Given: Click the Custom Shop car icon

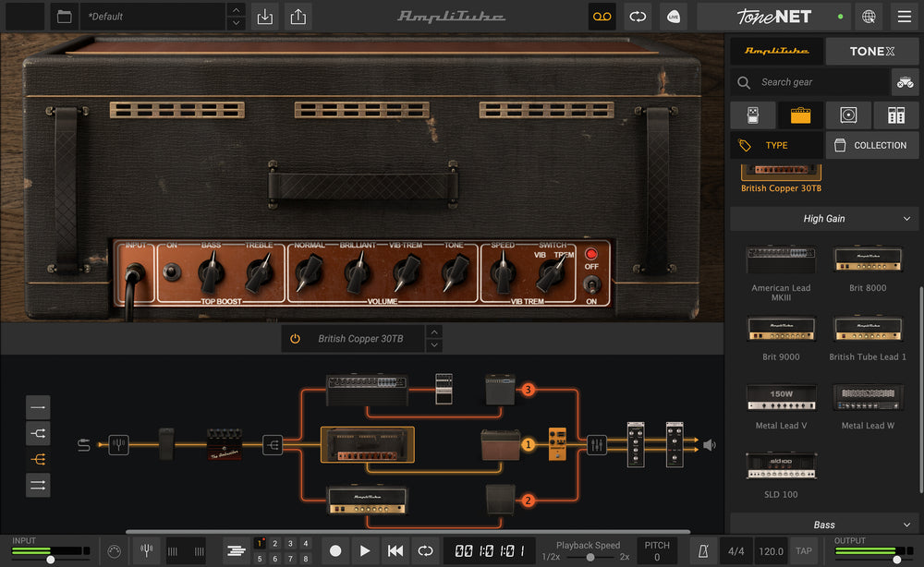Looking at the screenshot, I should (x=905, y=82).
